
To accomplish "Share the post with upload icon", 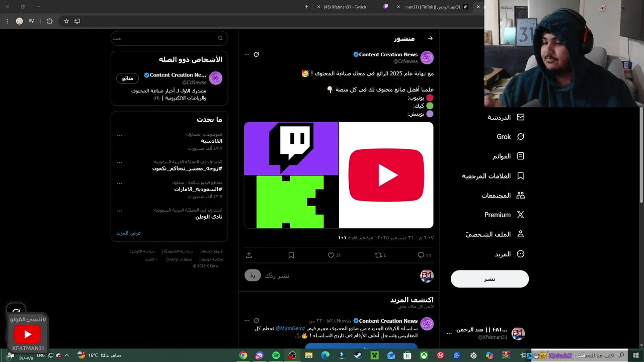I will click(249, 255).
